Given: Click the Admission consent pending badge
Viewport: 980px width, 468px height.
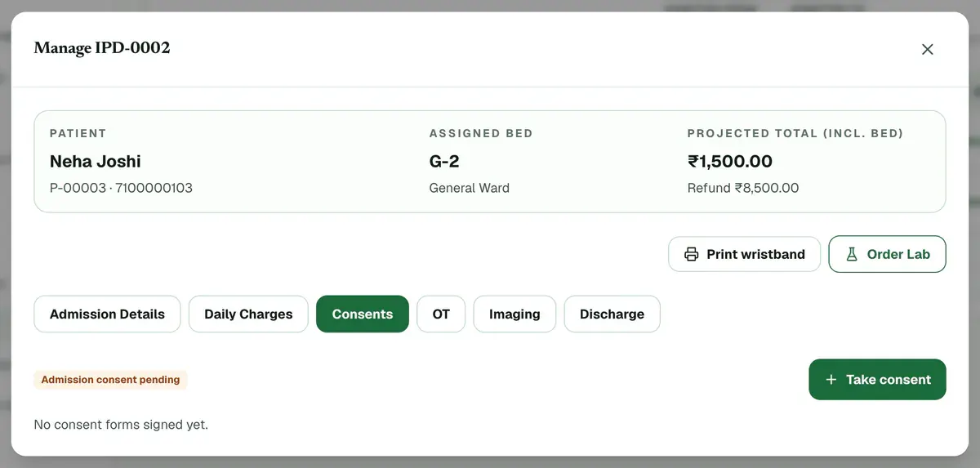Looking at the screenshot, I should [x=110, y=380].
